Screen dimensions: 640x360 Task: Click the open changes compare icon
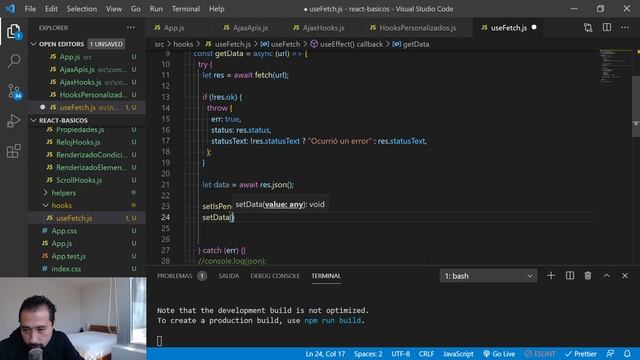(x=588, y=28)
